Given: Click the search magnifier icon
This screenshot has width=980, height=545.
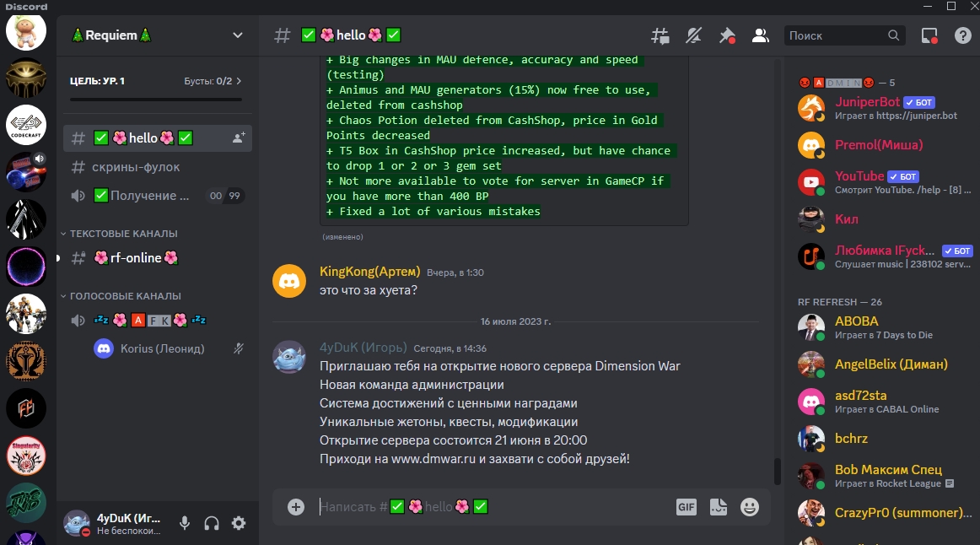Looking at the screenshot, I should pos(894,35).
